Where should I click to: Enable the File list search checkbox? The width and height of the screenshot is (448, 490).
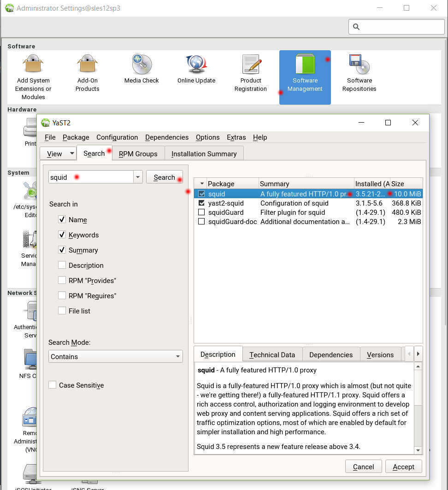click(x=62, y=311)
